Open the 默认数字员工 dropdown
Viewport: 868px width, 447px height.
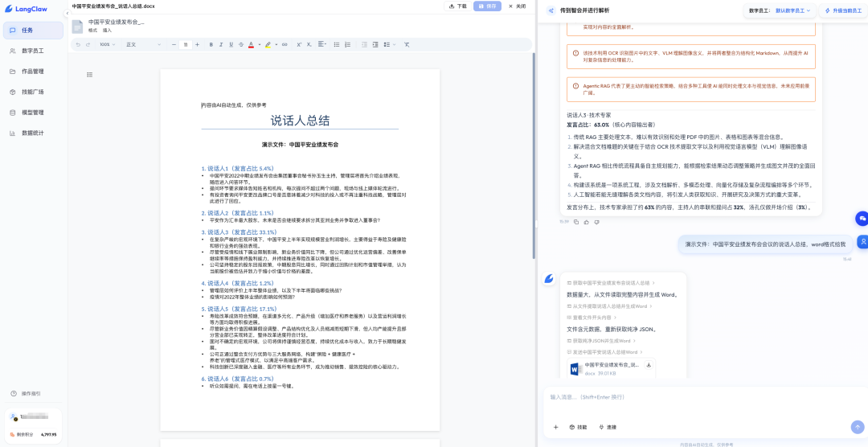point(792,10)
